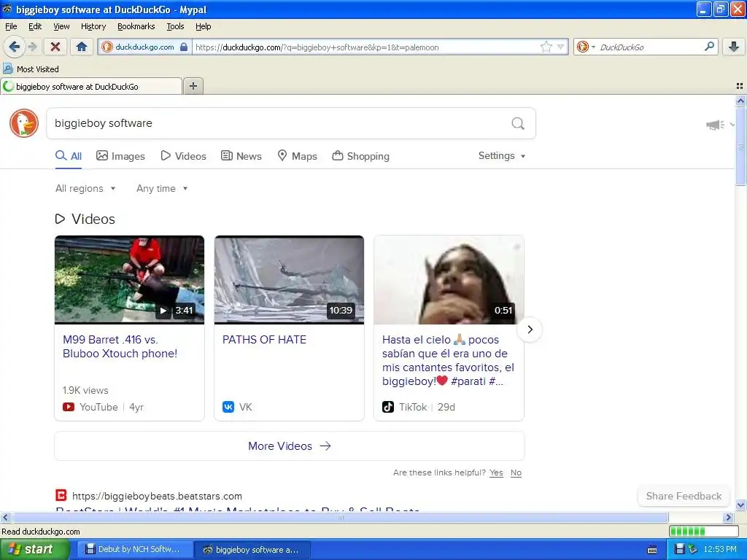Open the Windows start button
The image size is (747, 560).
(34, 549)
